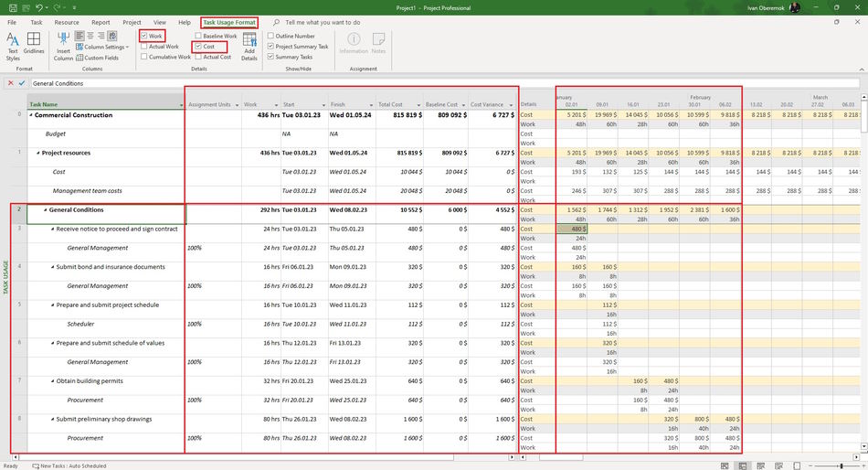The image size is (868, 470).
Task: Select align center icon in Columns group
Action: [90, 36]
